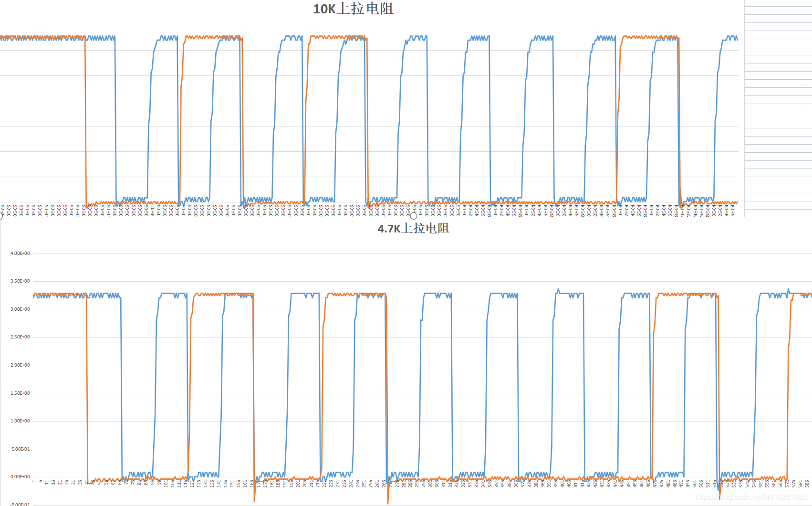Click x-axis label 21 in the 4.7K chart
The image size is (812, 506).
[x=60, y=482]
